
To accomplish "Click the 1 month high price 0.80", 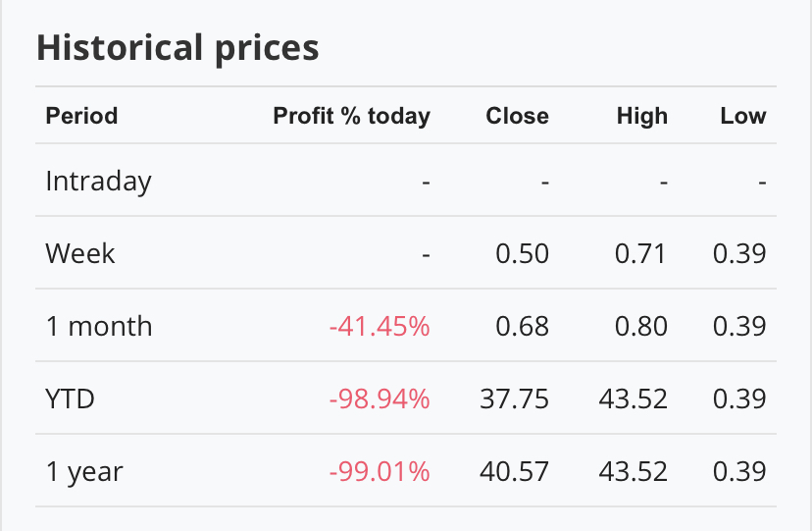I will coord(640,326).
